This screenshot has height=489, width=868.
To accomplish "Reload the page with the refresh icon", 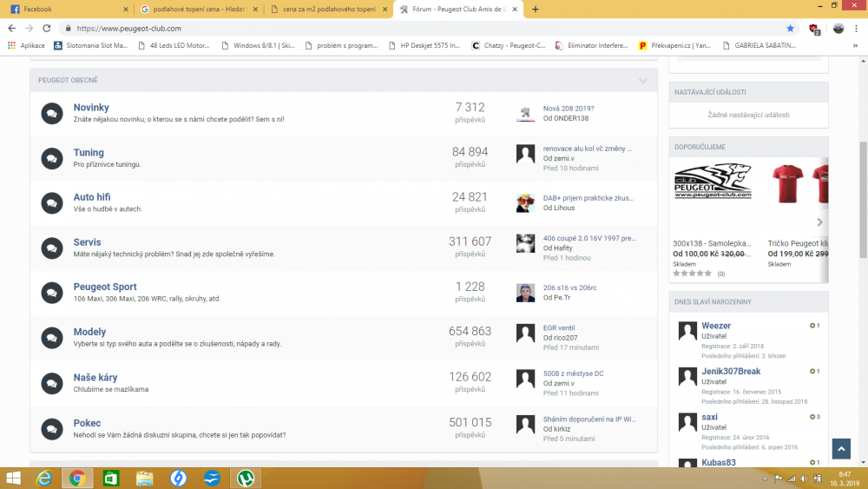I will 47,29.
